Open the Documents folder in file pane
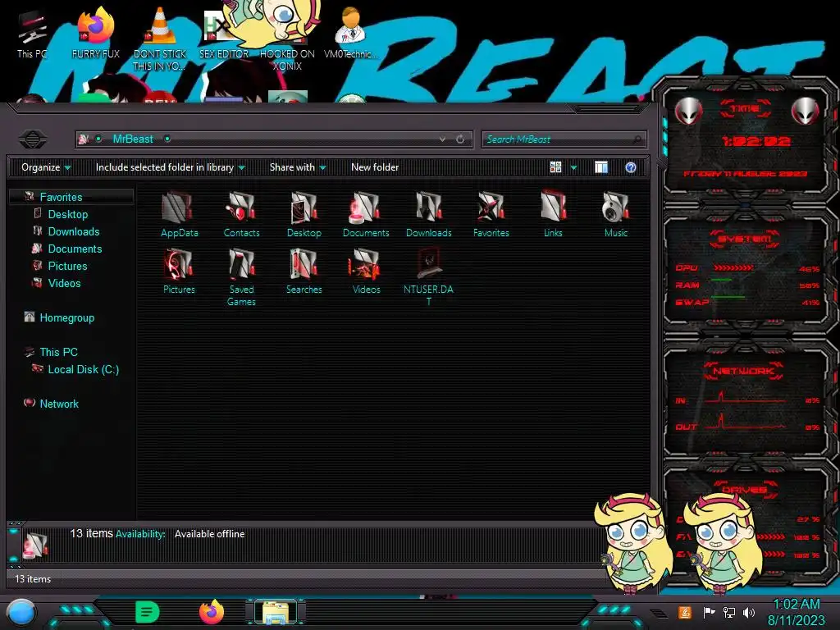The width and height of the screenshot is (840, 630). [366, 214]
